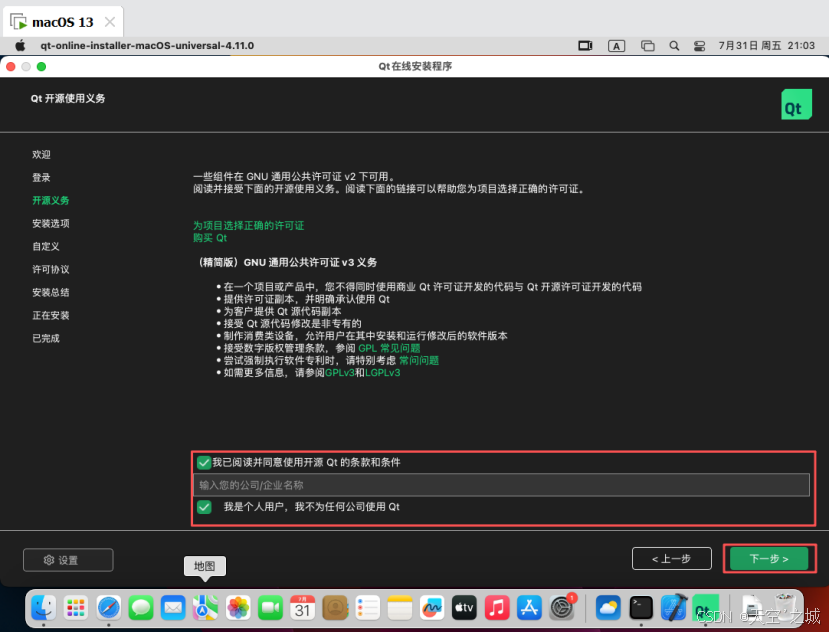Click the green Qt logo at top right

coord(797,104)
